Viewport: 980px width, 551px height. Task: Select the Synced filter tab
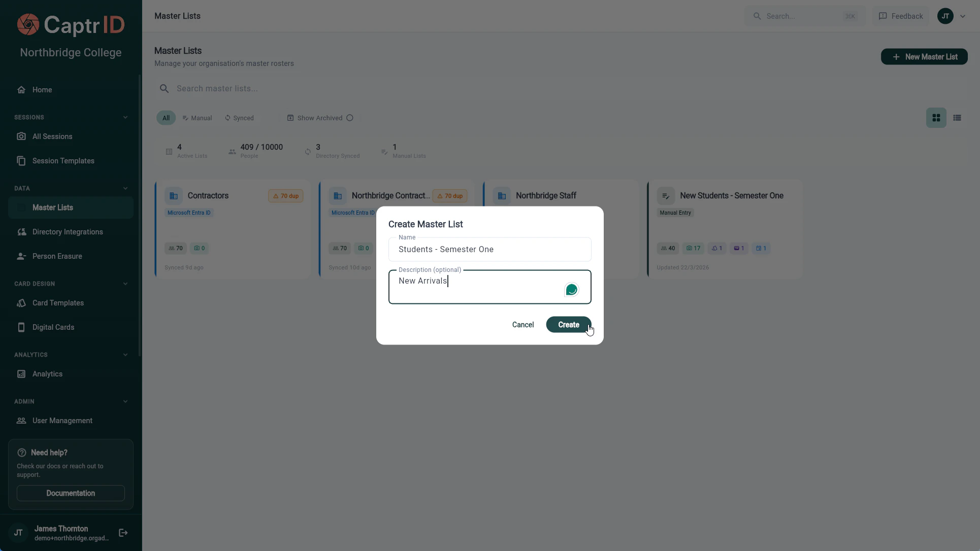pos(239,118)
